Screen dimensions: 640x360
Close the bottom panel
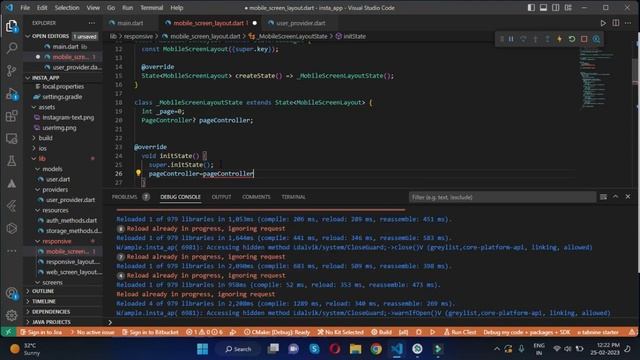(x=628, y=197)
